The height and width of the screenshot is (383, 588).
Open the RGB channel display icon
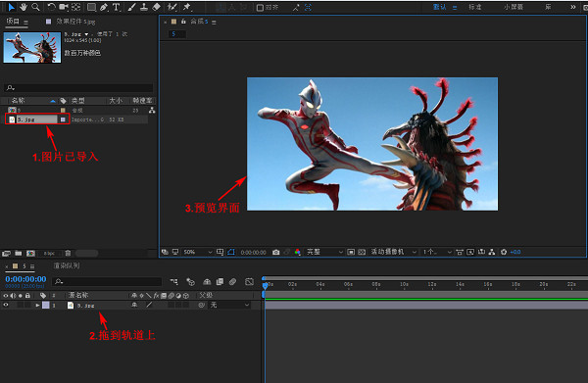(x=297, y=252)
